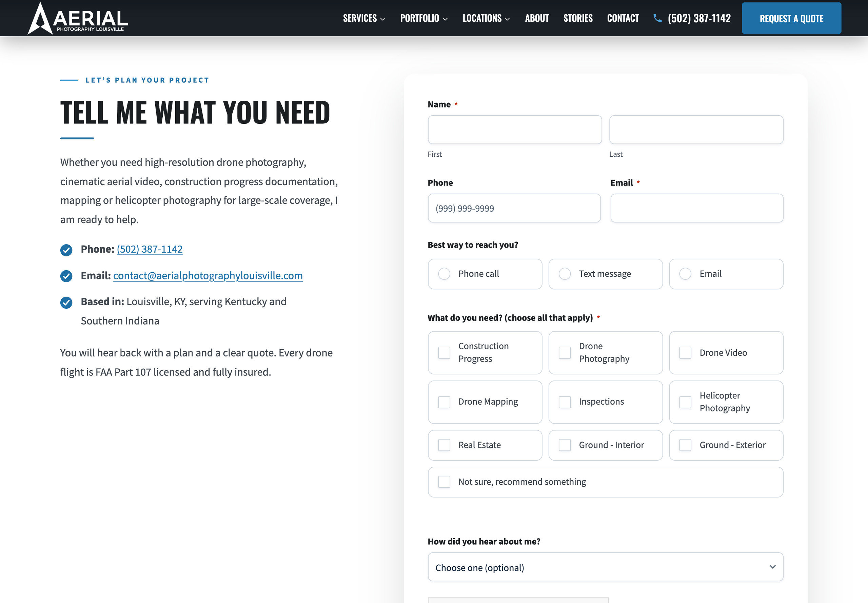Select the Helicopter Photography checkbox
The width and height of the screenshot is (868, 603).
coord(685,402)
